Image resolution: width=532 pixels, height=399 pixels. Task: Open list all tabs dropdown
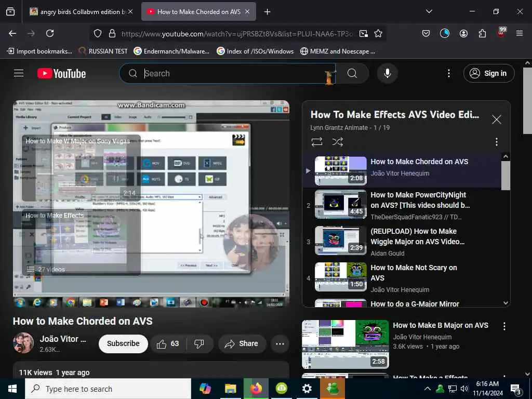pyautogui.click(x=429, y=11)
